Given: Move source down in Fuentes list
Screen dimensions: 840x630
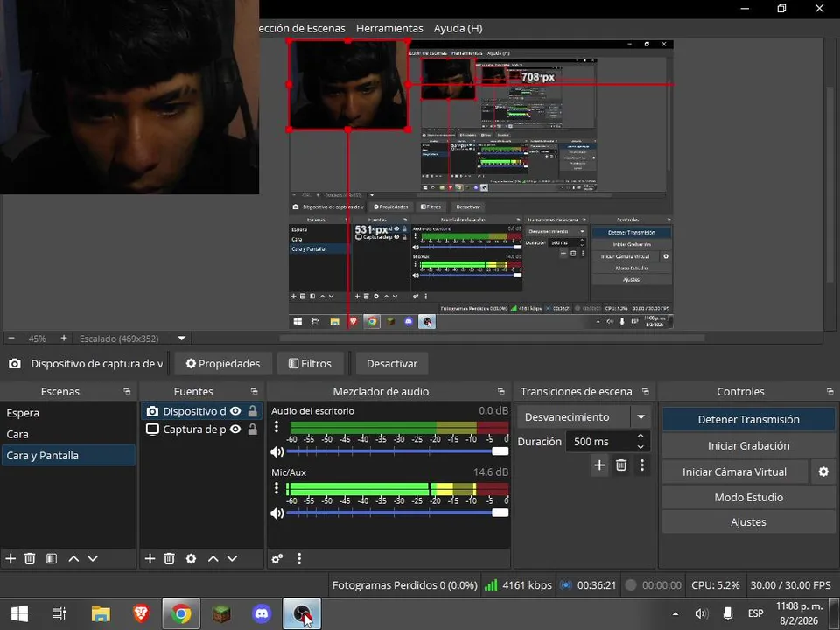Looking at the screenshot, I should [x=232, y=559].
